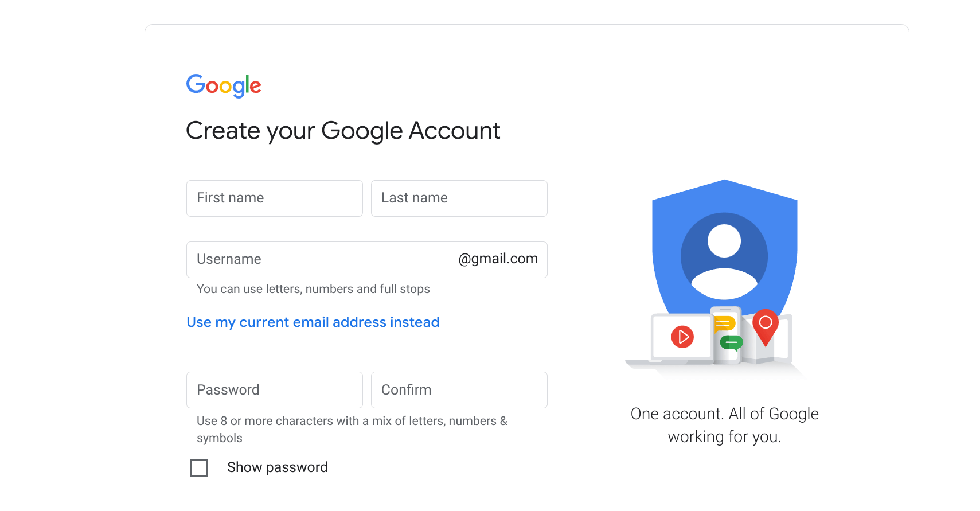Open Use my current email address instead
Screen dimensions: 980x511
coord(313,322)
